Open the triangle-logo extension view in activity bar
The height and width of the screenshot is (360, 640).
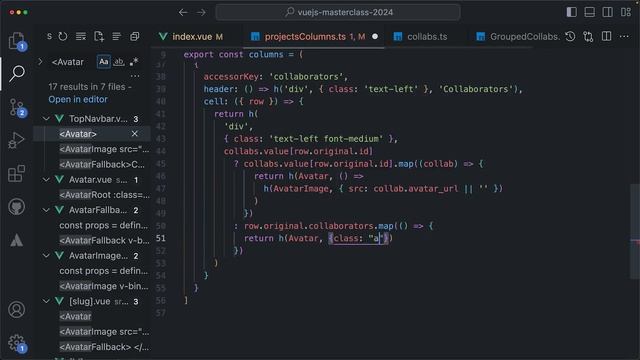[17, 240]
